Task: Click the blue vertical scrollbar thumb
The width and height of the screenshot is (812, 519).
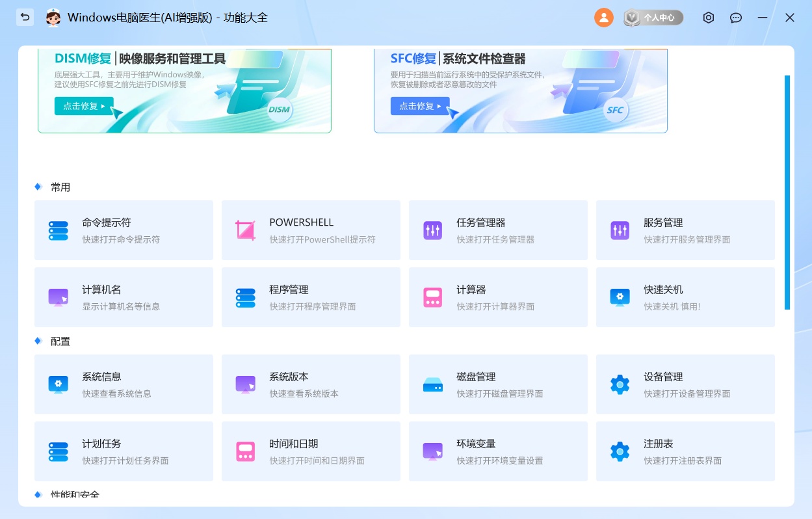Action: point(787,192)
